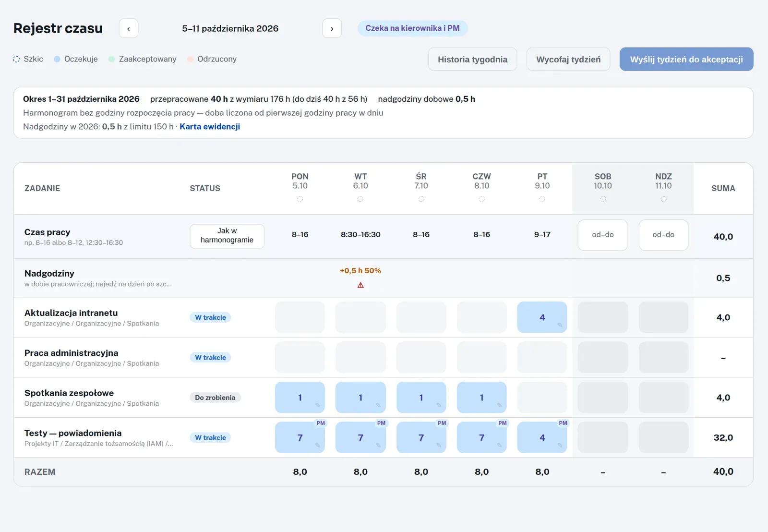Click Jak w harmonogramie button
Screen dimensions: 768x532
[x=227, y=236]
